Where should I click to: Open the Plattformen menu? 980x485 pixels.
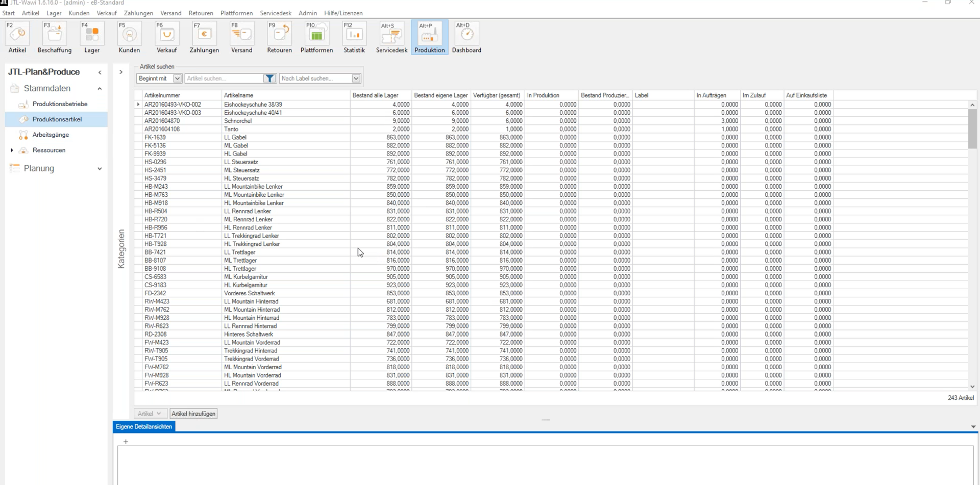click(x=236, y=13)
